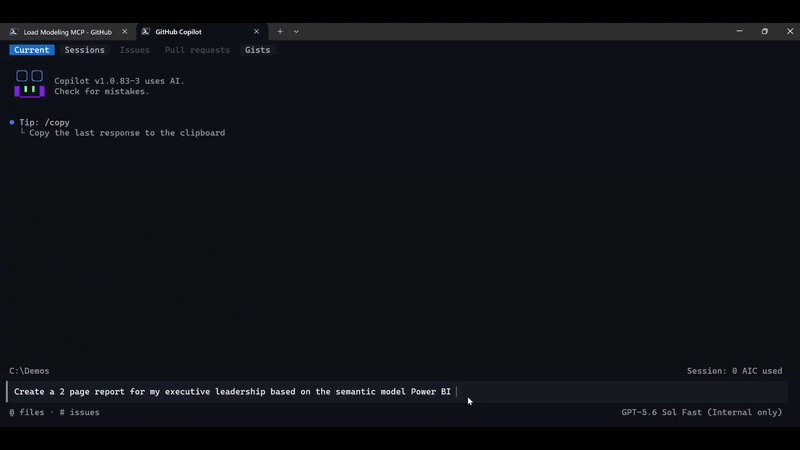The height and width of the screenshot is (450, 800).
Task: Click the 'Check for mistakes.' line
Action: click(x=102, y=91)
